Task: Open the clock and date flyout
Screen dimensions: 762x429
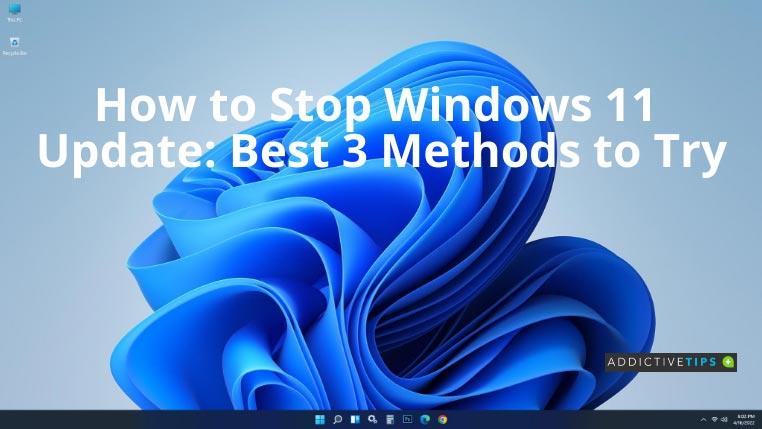Action: (745, 420)
